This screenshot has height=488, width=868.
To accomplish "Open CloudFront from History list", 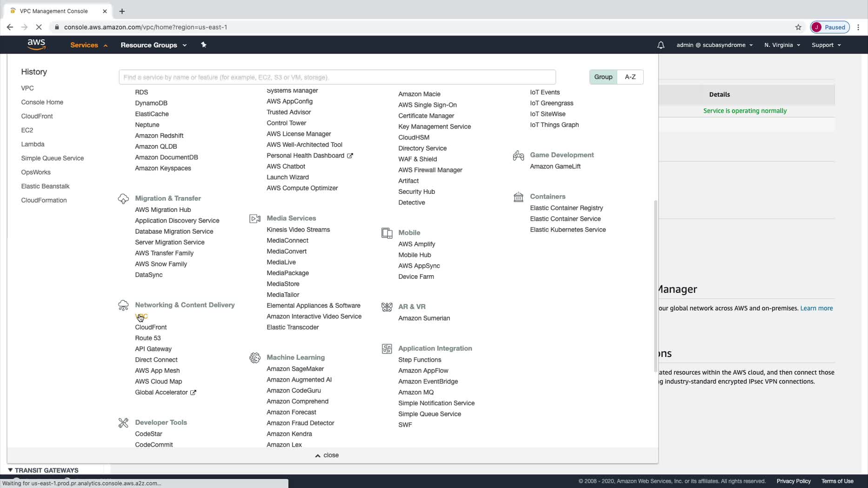I will pyautogui.click(x=37, y=116).
